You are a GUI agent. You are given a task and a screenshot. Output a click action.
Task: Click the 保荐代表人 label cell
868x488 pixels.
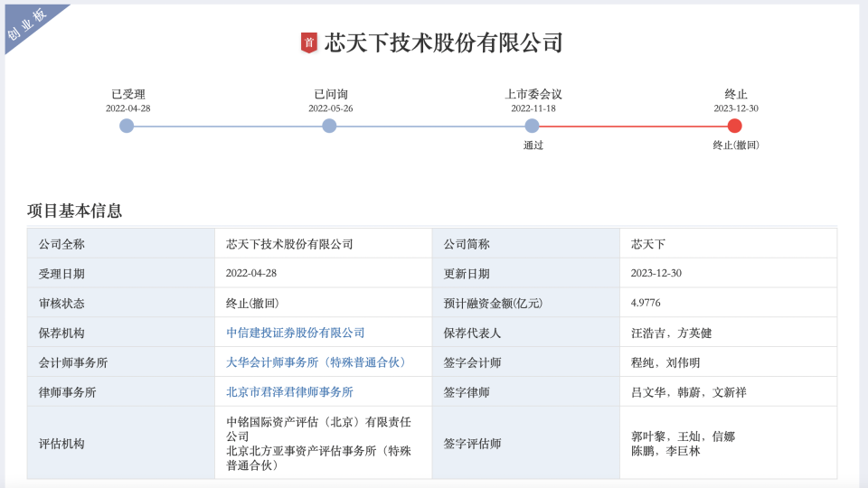tap(526, 333)
